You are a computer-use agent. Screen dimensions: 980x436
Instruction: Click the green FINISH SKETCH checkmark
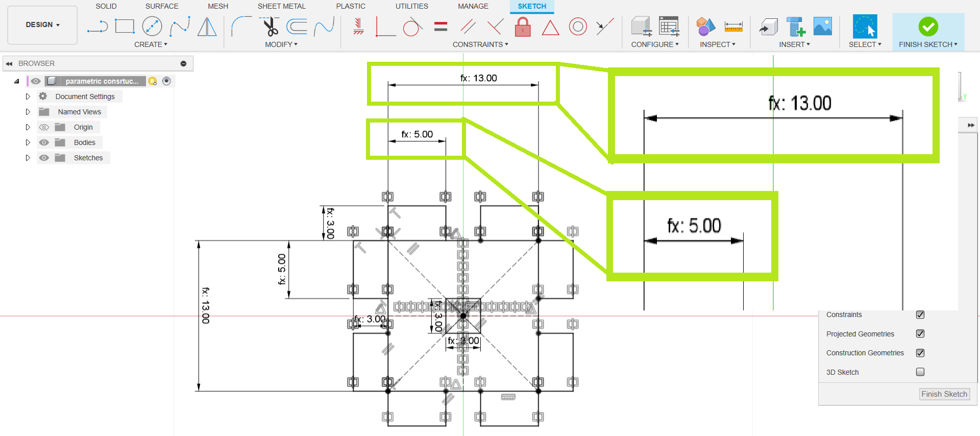(928, 27)
